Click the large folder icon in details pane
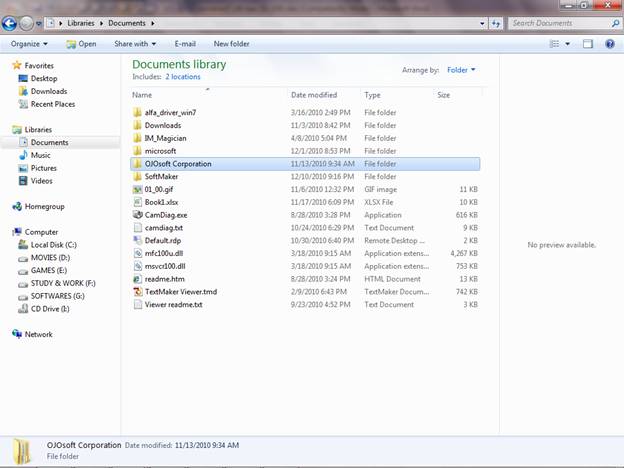The height and width of the screenshot is (468, 624). click(x=21, y=451)
